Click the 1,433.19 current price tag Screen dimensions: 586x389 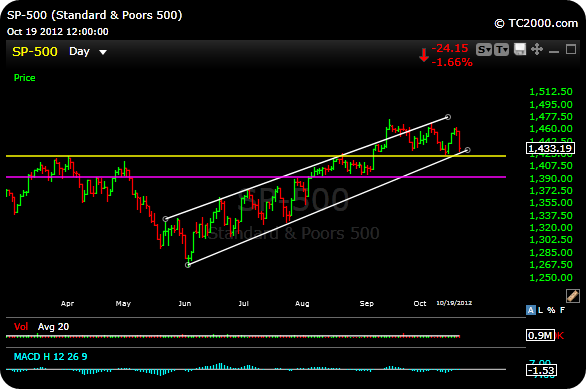point(550,148)
